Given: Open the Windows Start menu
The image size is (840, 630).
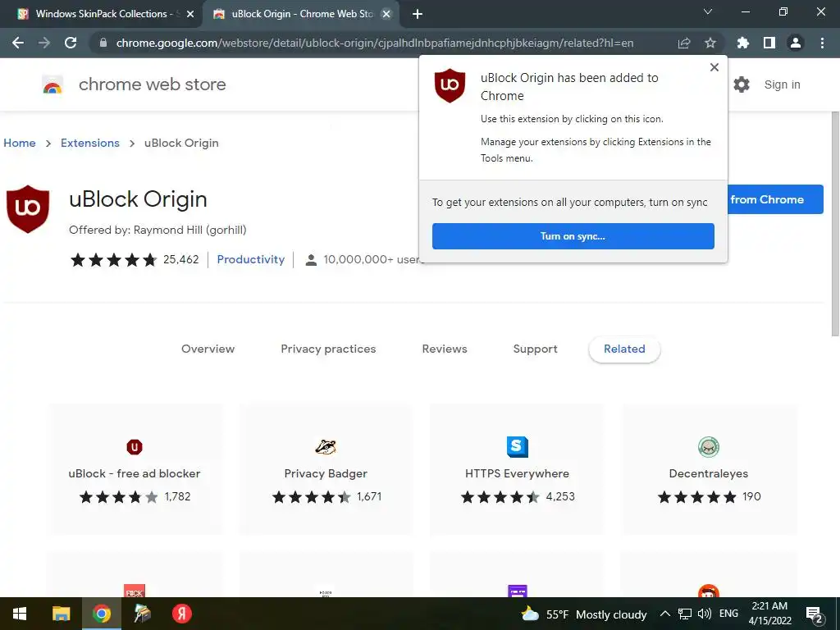Looking at the screenshot, I should click(20, 614).
